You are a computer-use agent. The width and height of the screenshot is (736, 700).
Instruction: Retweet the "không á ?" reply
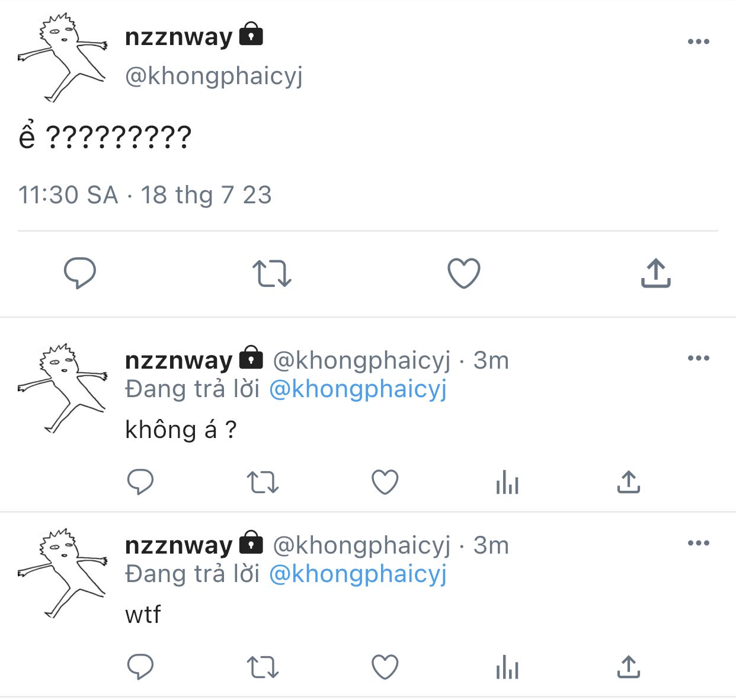pos(263,482)
